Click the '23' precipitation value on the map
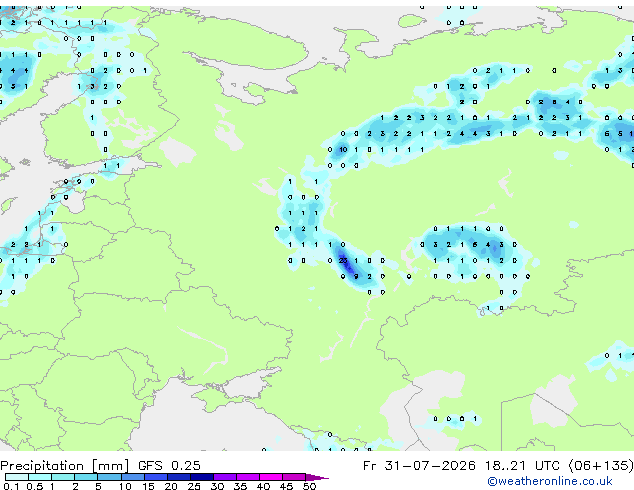The image size is (634, 490). 343,261
